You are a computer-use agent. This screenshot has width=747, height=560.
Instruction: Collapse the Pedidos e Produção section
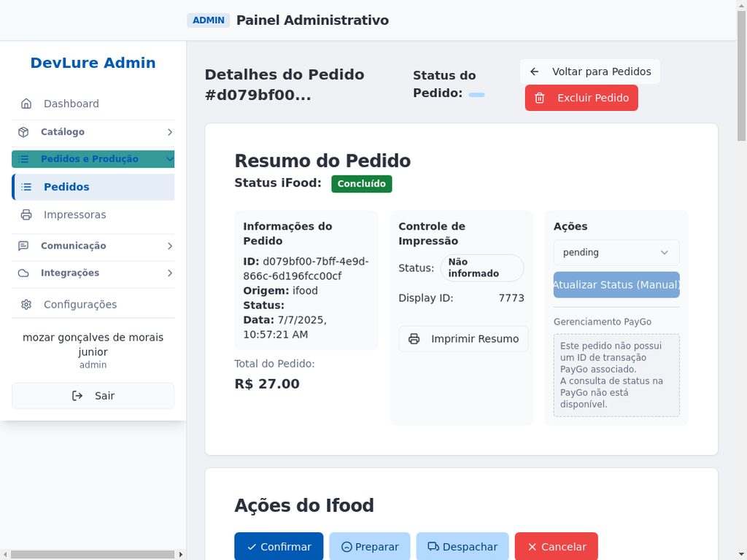coord(169,159)
